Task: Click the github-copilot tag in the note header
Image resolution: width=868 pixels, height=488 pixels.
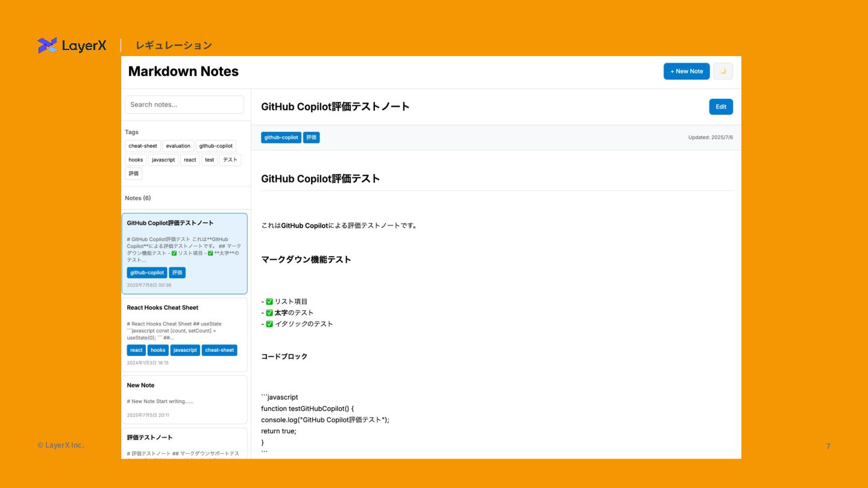Action: (x=281, y=137)
